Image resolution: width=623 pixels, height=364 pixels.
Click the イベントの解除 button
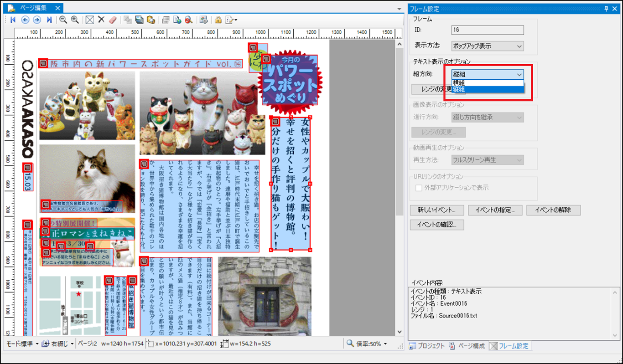[x=554, y=210]
